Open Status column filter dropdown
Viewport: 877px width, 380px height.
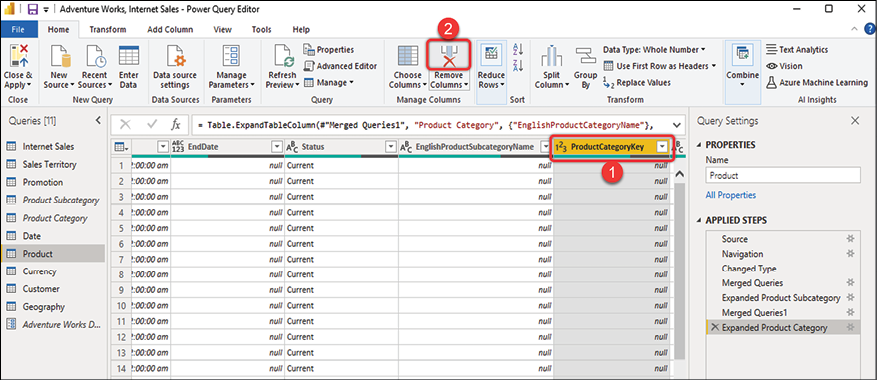point(391,147)
